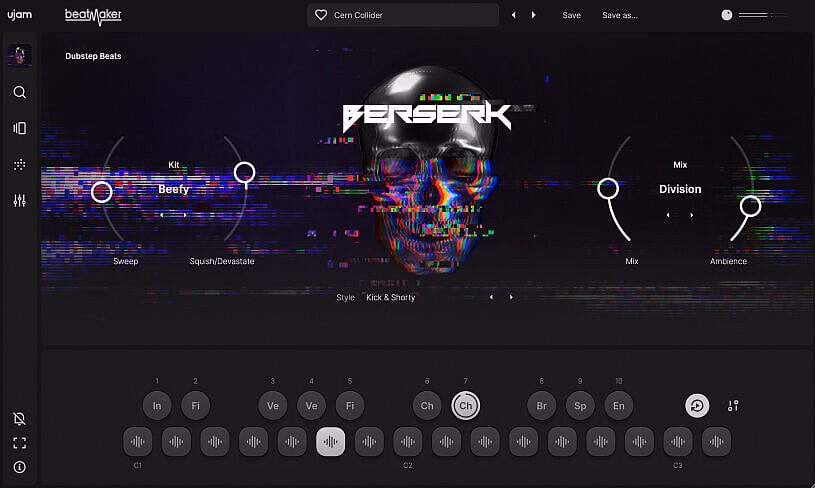815x488 pixels.
Task: Trigger the Ve pattern button number 4
Action: coord(311,405)
